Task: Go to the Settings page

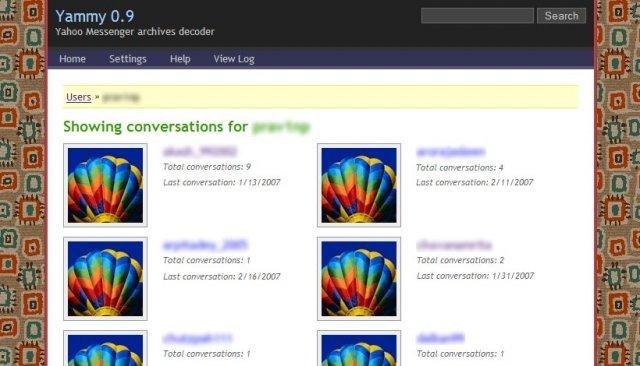Action: pos(128,59)
